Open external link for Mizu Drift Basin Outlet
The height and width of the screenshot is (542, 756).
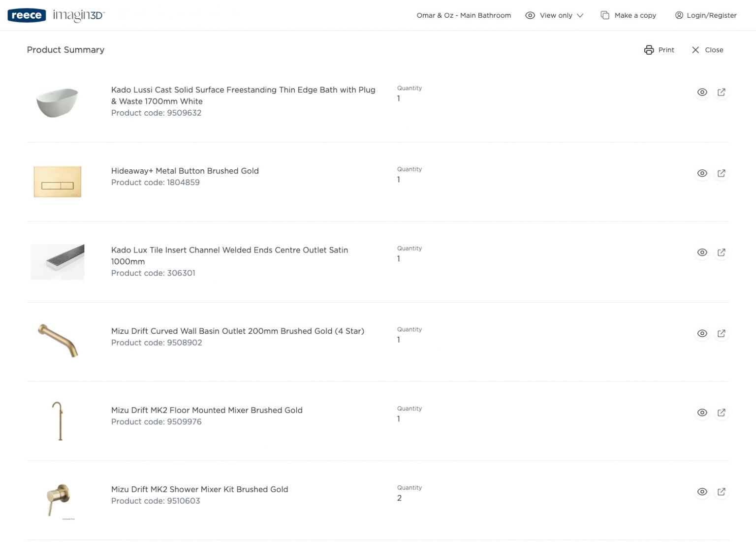pos(721,334)
